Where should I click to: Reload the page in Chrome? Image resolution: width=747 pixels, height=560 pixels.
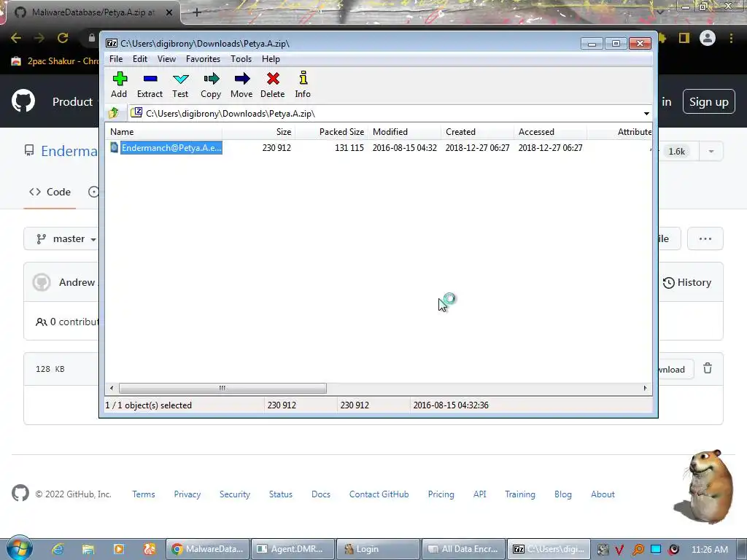(x=63, y=38)
